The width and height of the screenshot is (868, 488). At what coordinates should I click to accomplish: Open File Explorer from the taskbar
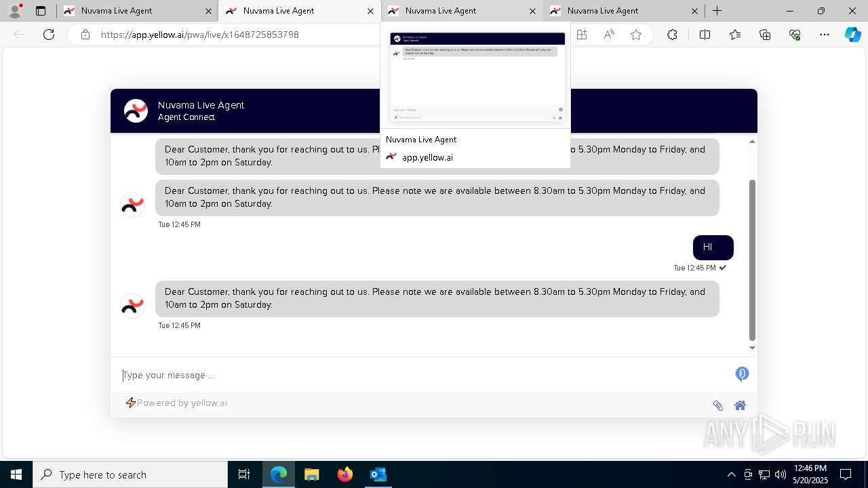coord(312,474)
